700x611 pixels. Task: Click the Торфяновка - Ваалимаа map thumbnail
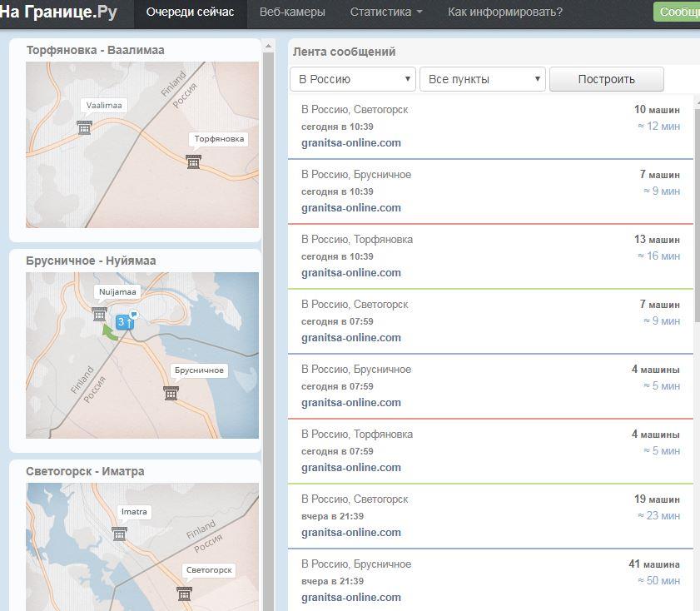(142, 144)
